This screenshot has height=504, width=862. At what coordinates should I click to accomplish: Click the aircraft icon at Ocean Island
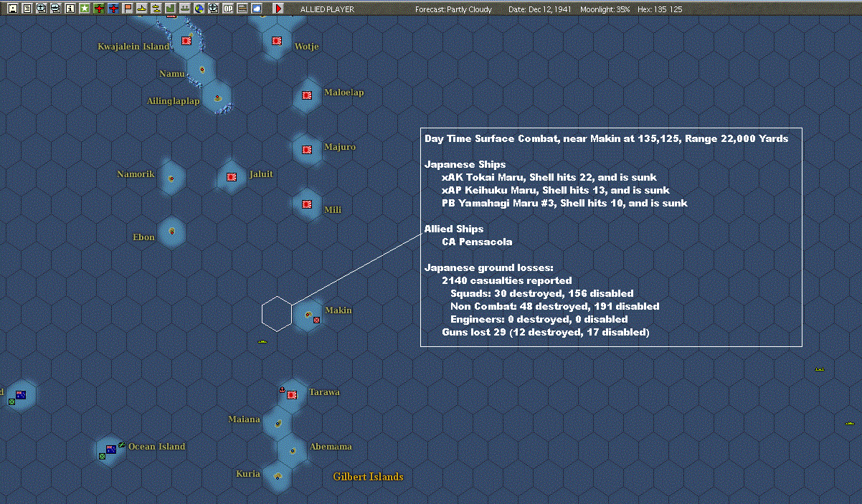click(122, 444)
